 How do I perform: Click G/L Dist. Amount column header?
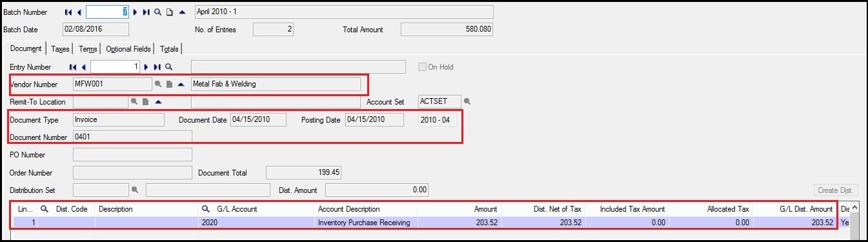tap(794, 209)
